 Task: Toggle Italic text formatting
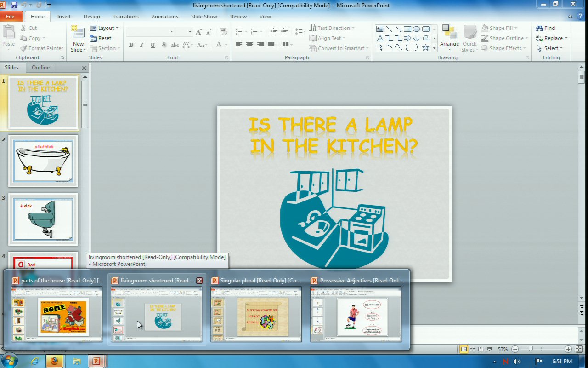click(141, 45)
